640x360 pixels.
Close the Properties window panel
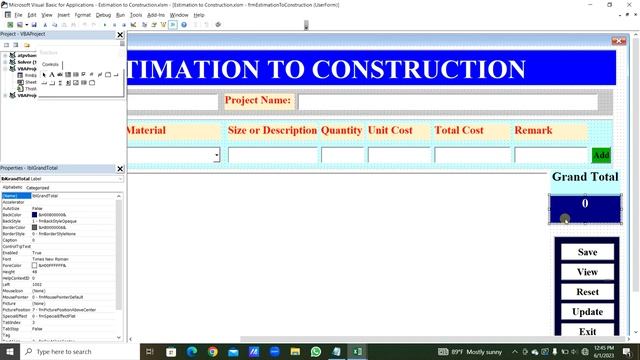point(120,168)
